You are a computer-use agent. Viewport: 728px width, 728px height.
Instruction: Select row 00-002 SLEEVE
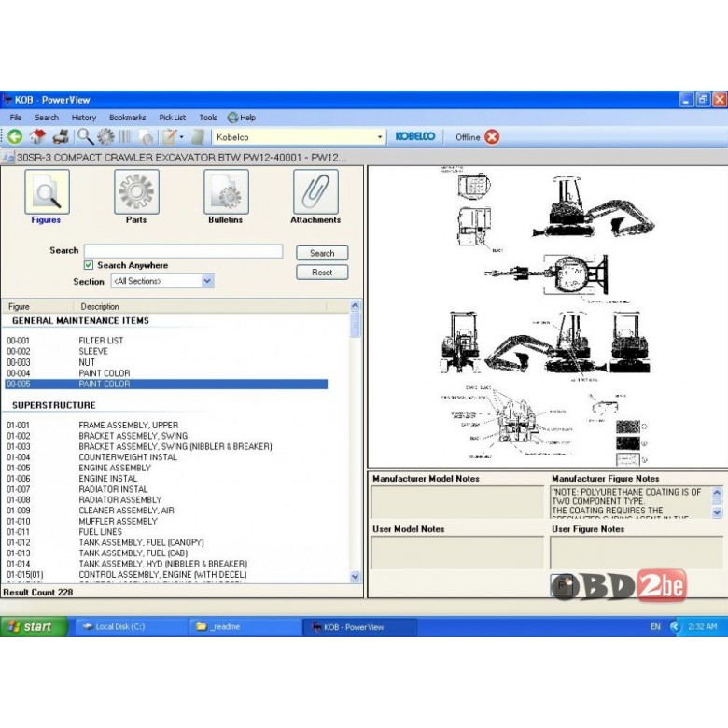click(166, 351)
